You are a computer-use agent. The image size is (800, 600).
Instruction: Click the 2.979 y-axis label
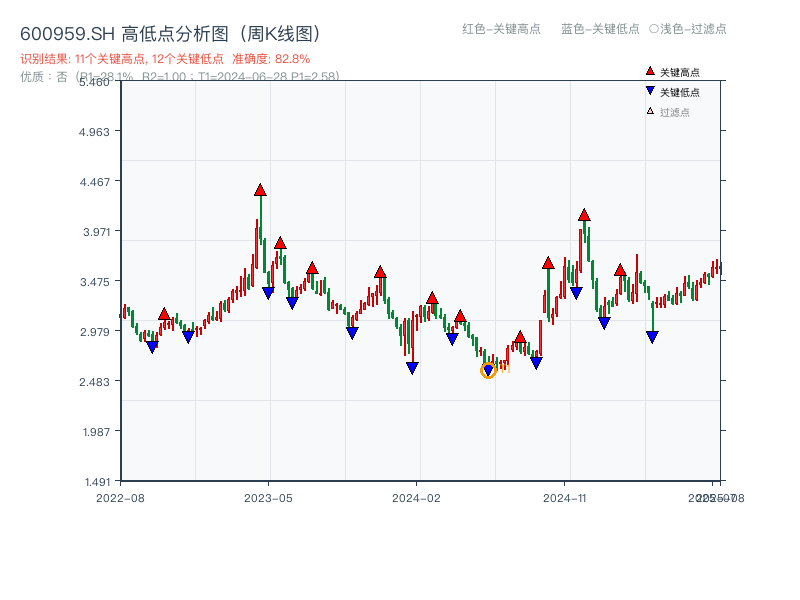click(x=95, y=332)
